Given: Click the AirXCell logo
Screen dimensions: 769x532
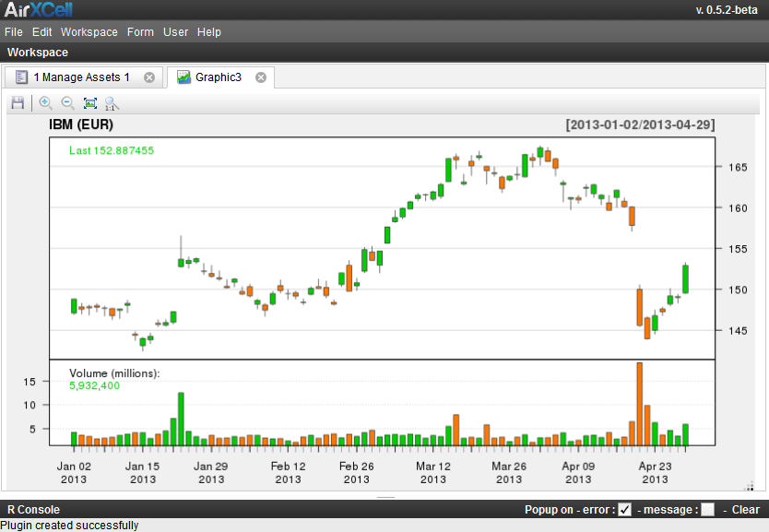Looking at the screenshot, I should click(x=39, y=9).
